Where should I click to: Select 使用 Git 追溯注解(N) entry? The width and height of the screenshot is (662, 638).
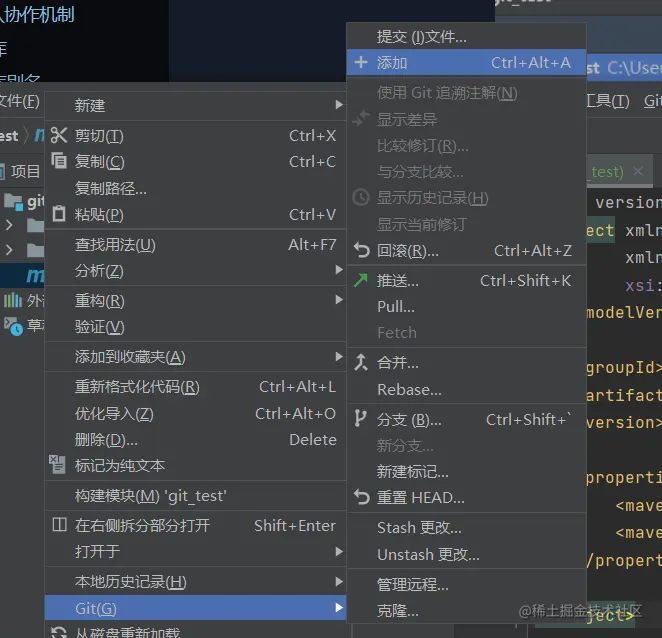tap(466, 92)
